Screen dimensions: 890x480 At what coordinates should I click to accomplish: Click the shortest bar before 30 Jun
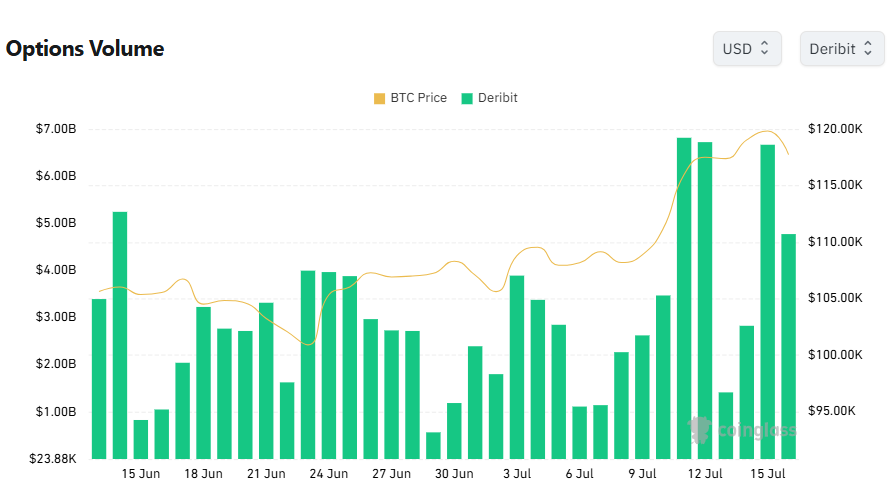coord(433,445)
